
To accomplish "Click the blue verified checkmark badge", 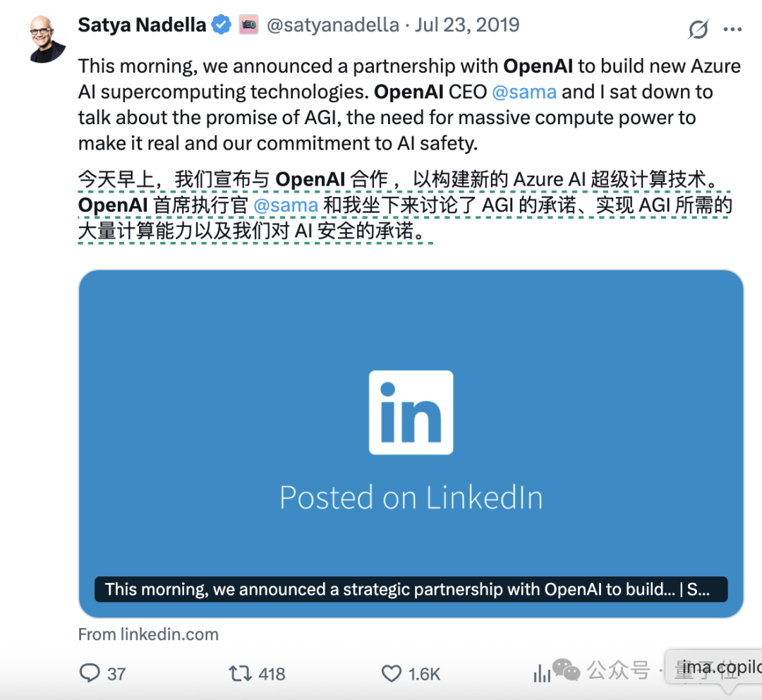I will coord(220,24).
